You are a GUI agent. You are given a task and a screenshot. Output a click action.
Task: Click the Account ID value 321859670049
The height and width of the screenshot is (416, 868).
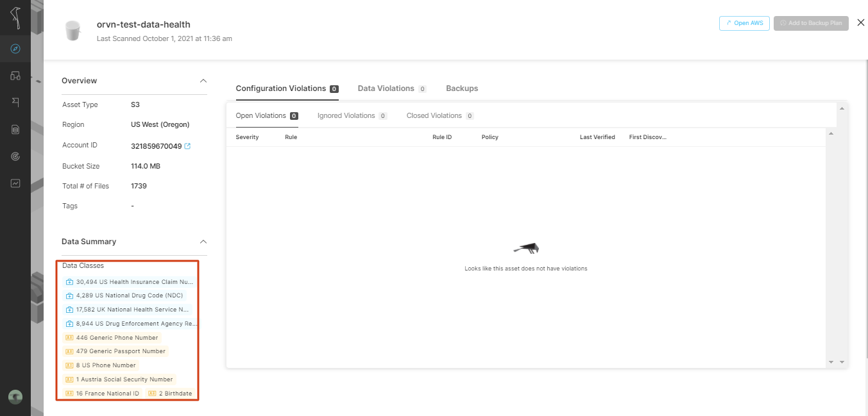(156, 146)
